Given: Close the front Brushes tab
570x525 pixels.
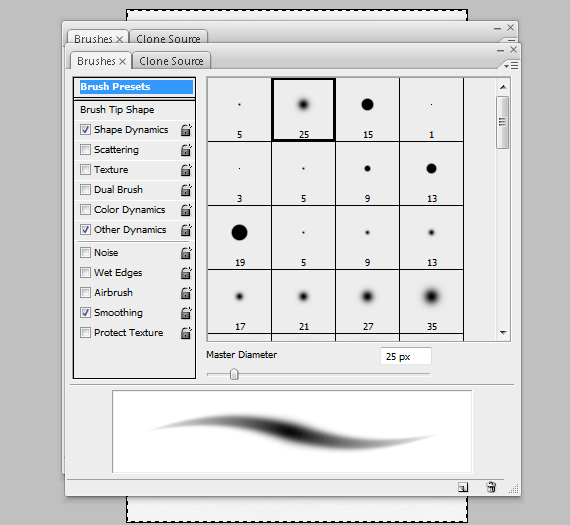Looking at the screenshot, I should point(123,61).
